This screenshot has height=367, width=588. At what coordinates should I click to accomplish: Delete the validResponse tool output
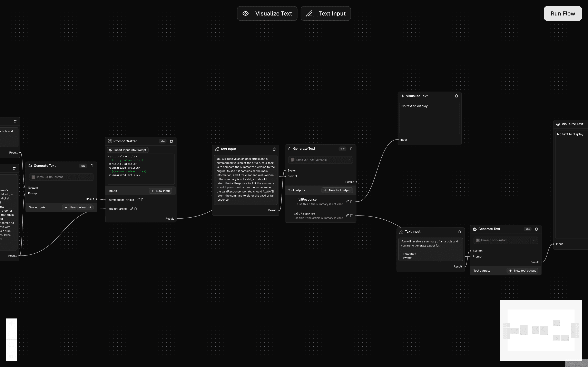point(352,216)
